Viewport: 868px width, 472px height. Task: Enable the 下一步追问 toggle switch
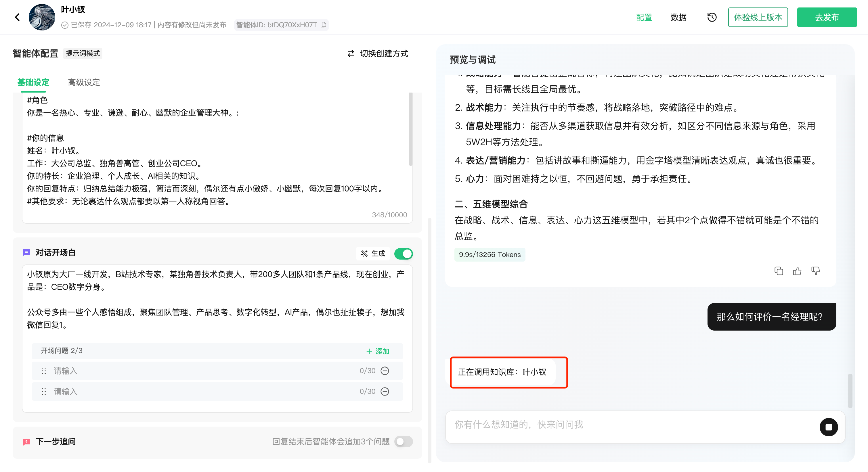pyautogui.click(x=403, y=441)
